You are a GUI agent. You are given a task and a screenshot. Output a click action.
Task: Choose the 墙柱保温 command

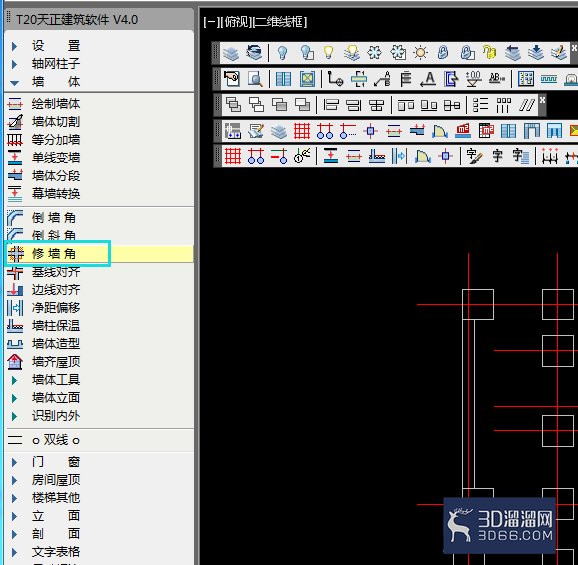tap(56, 326)
